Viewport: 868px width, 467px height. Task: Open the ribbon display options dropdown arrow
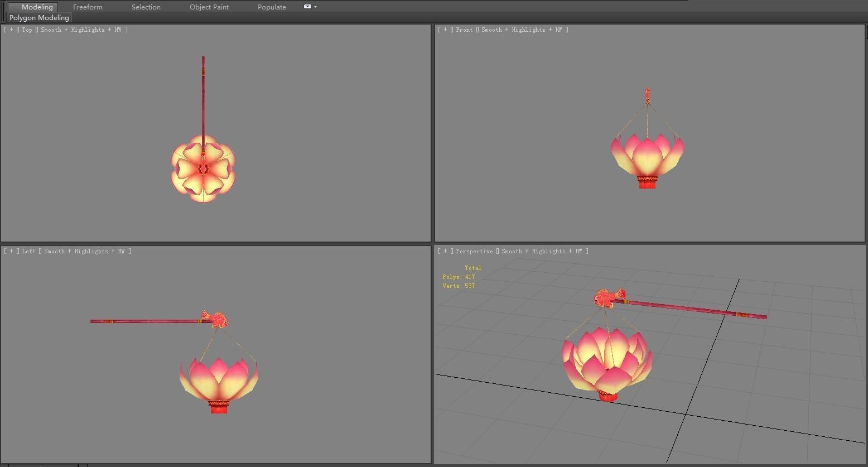click(316, 7)
